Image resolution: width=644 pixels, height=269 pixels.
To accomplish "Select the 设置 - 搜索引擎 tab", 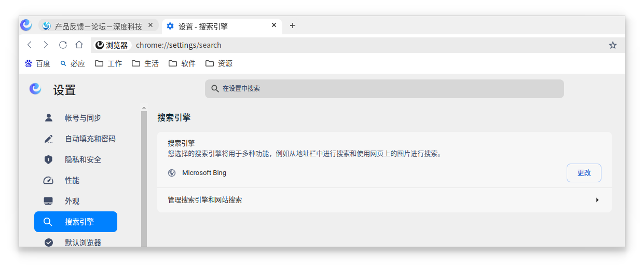I will (222, 26).
